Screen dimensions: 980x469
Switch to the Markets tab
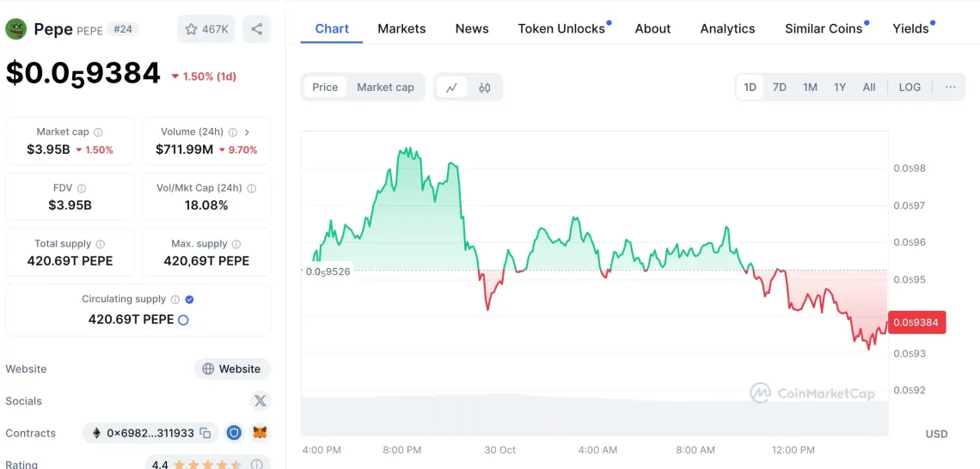[x=401, y=28]
